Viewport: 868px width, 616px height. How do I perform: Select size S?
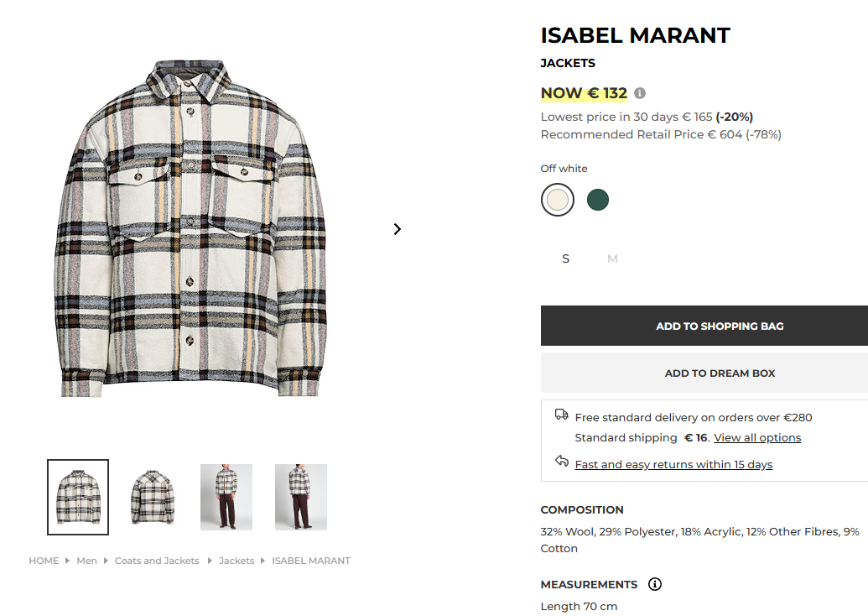566,258
